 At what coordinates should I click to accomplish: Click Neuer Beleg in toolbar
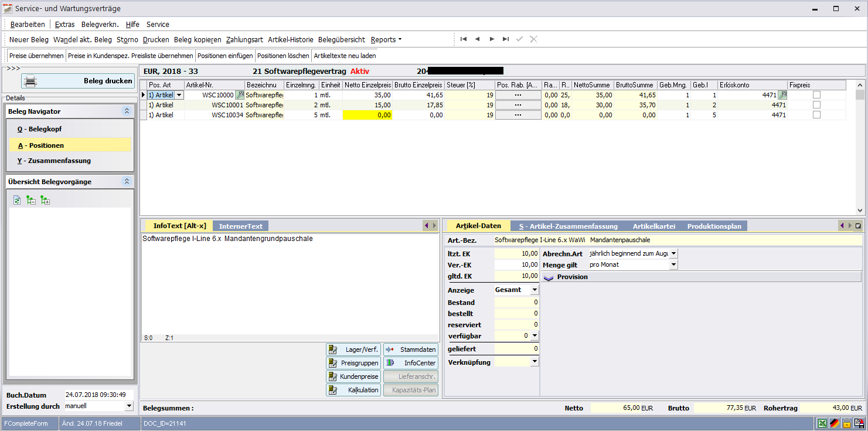29,40
